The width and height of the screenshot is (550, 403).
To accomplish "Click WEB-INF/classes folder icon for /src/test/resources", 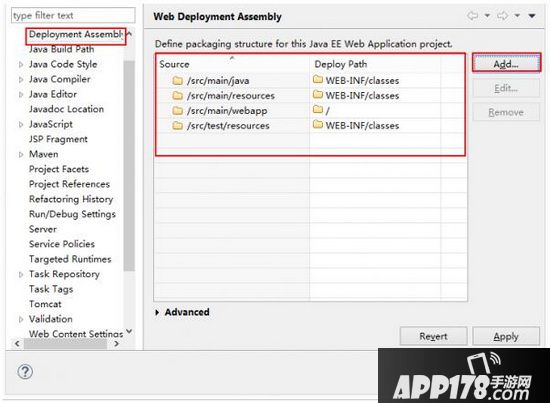I will [318, 124].
